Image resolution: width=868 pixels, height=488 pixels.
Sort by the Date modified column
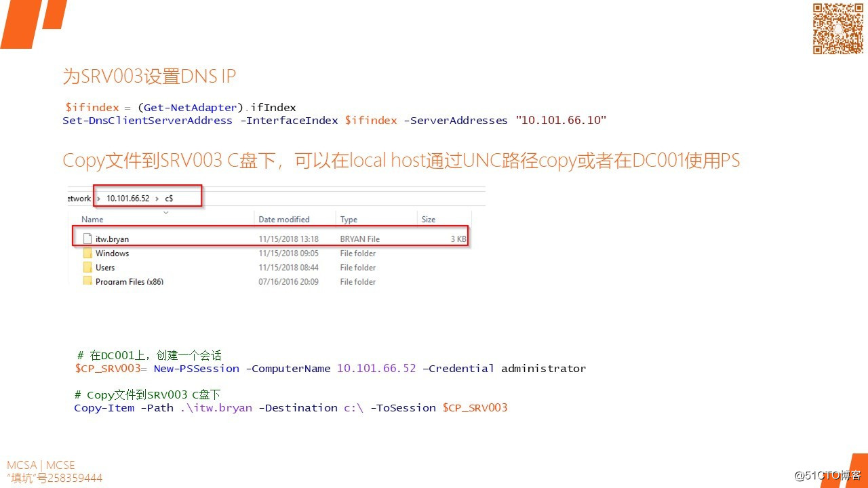[284, 219]
